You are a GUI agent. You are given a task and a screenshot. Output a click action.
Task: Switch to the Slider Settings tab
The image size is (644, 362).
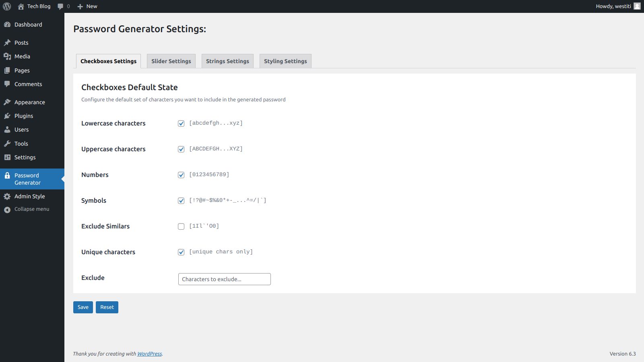(x=171, y=61)
